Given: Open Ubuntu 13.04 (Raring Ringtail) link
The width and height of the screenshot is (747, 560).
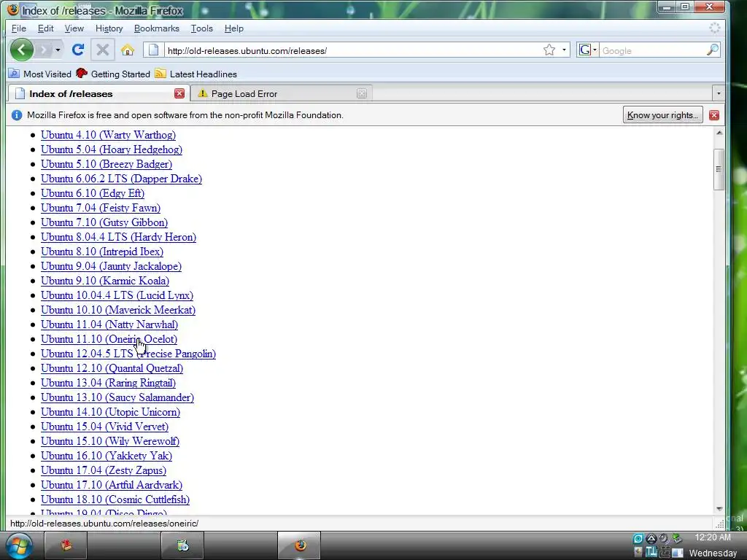Looking at the screenshot, I should click(x=108, y=383).
